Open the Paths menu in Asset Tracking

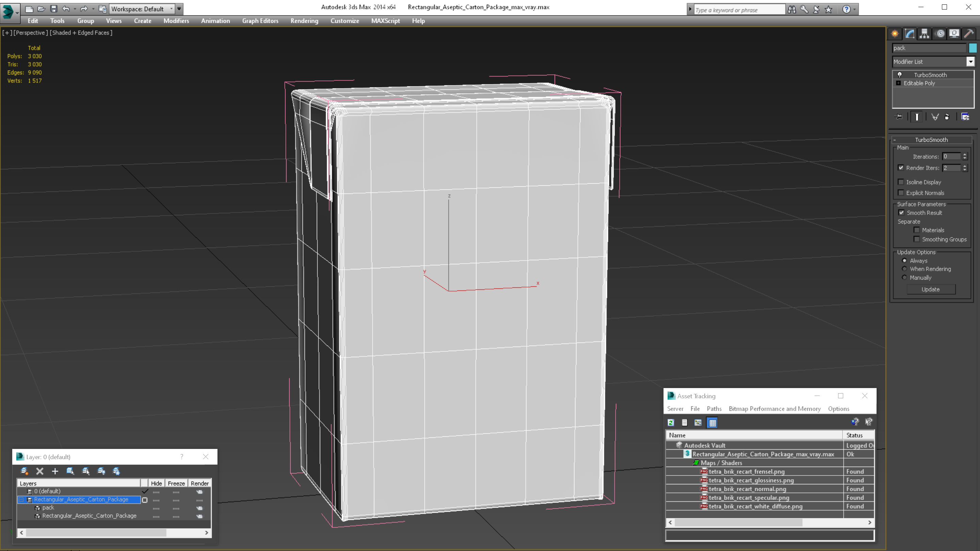714,409
